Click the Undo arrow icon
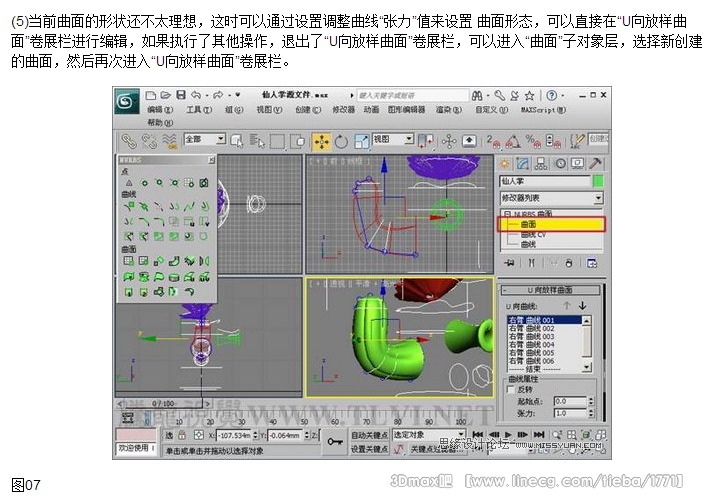Viewport: 712px width, 498px height. coord(196,95)
